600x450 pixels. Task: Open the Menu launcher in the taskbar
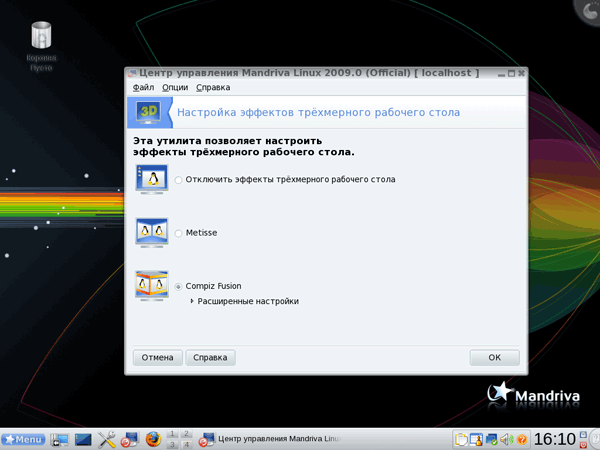(23, 439)
